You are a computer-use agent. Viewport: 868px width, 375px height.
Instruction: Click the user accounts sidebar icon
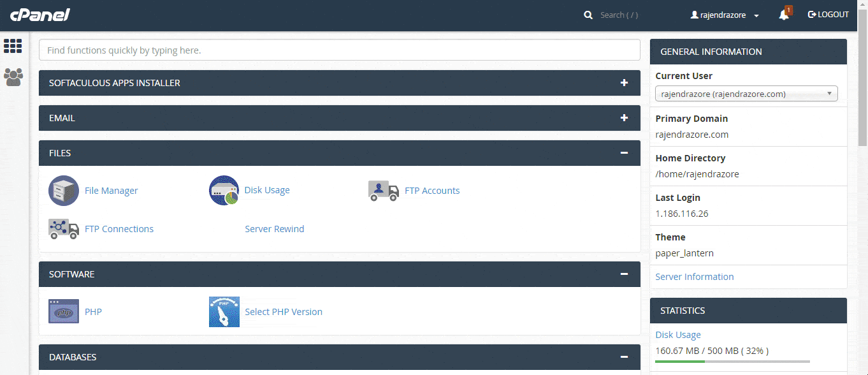[13, 77]
